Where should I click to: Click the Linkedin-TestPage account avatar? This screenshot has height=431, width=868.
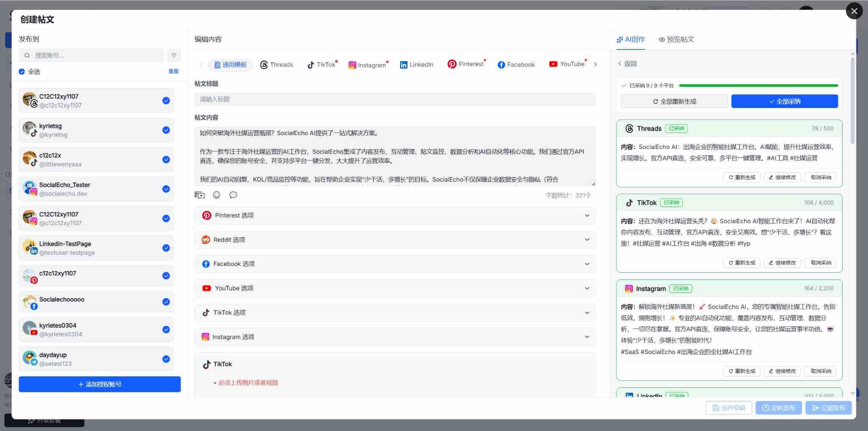[30, 247]
